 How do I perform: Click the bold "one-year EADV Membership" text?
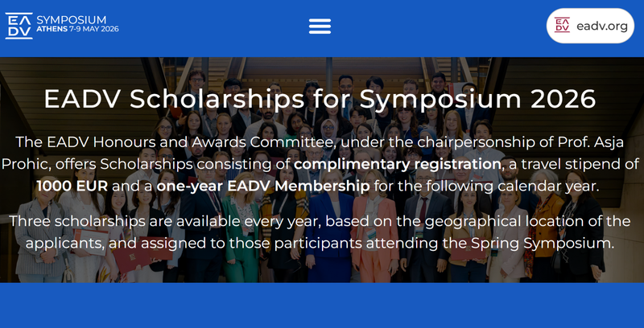[262, 187]
